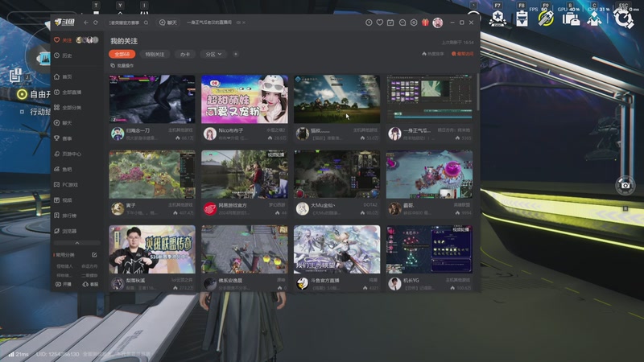The width and height of the screenshot is (644, 362).
Task: Open 斗鱼官方直播 stream thumbnail
Action: [336, 249]
